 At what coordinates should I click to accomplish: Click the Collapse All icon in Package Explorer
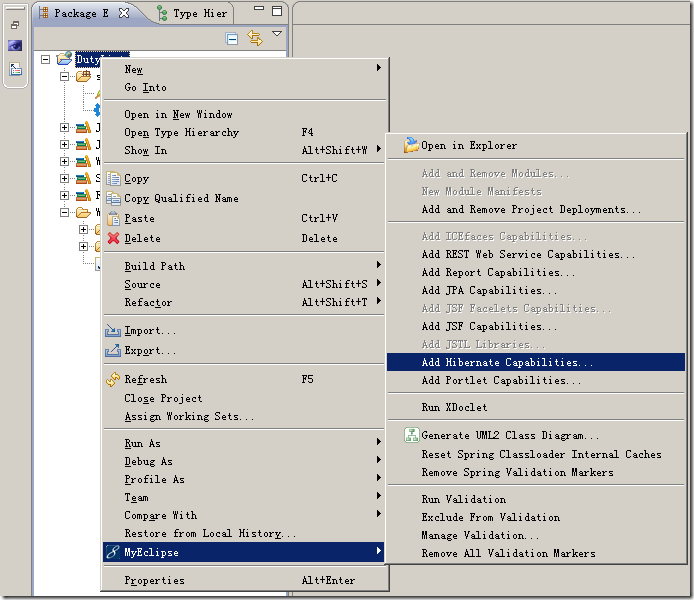coord(232,39)
